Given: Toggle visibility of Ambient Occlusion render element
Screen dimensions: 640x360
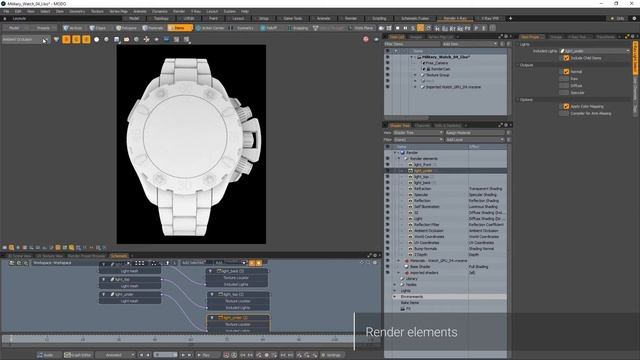Looking at the screenshot, I should click(387, 231).
